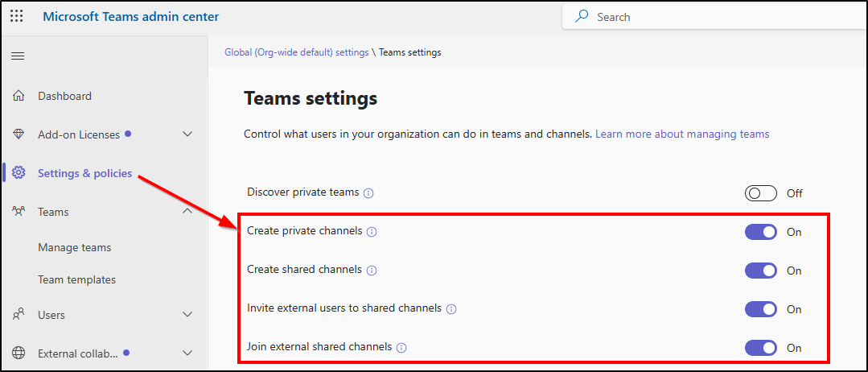The image size is (868, 372).
Task: Turn off Create shared channels toggle
Action: coord(761,271)
